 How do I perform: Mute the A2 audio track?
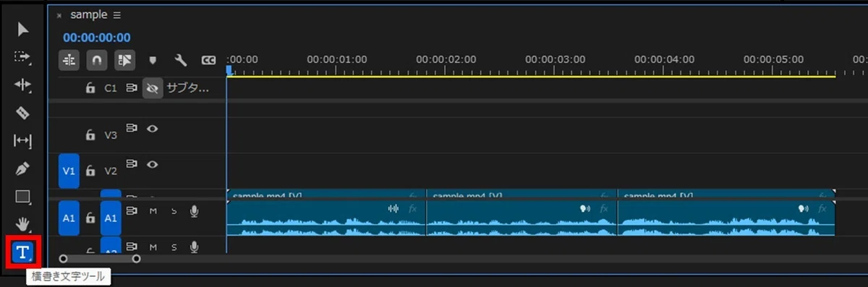tap(153, 247)
